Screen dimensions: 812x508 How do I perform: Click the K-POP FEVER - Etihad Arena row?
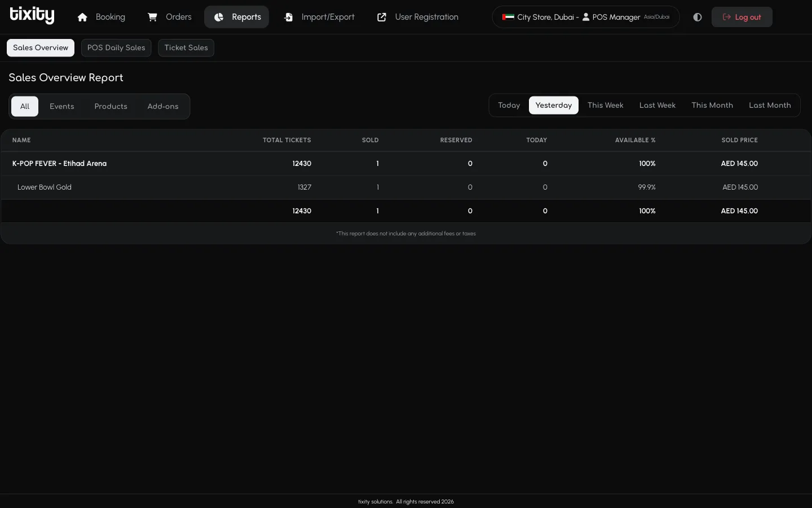[406, 164]
